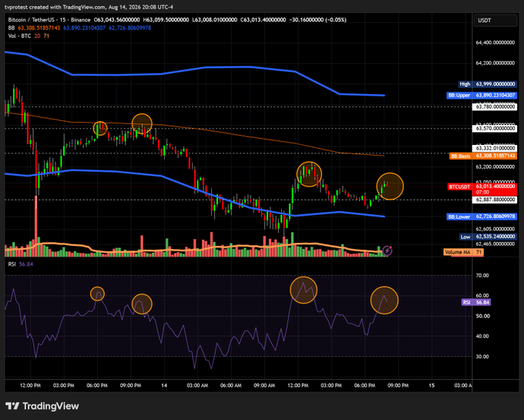Click the low price L63,008.01 value
The image size is (524, 420).
(214, 20)
